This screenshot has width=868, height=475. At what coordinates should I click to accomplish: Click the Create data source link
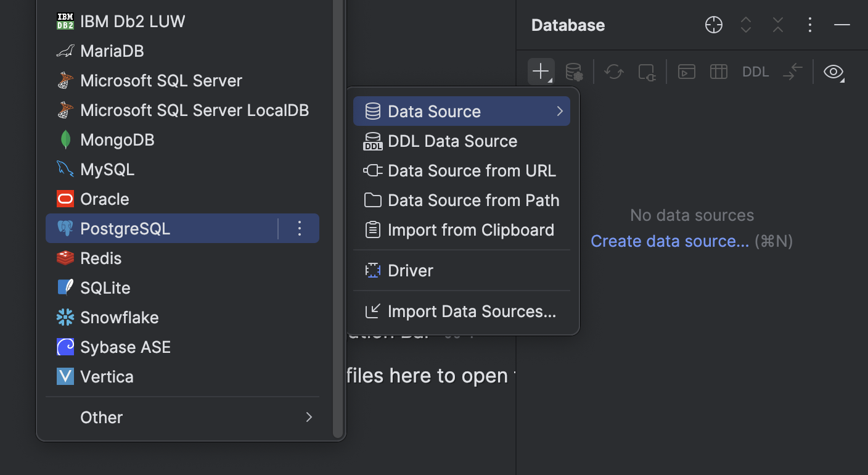(x=669, y=241)
